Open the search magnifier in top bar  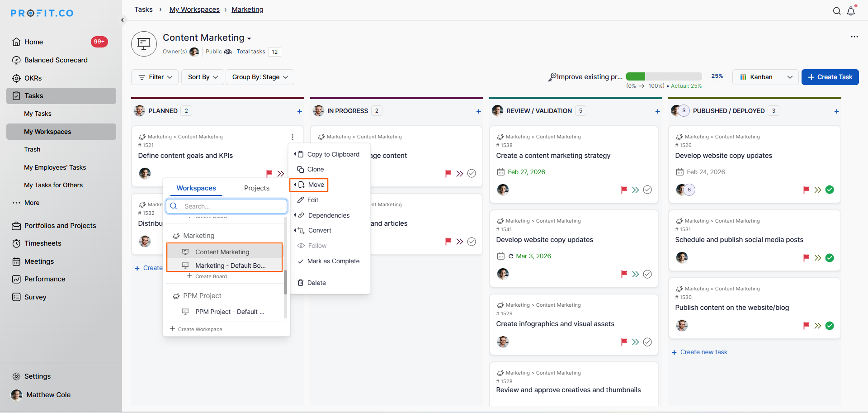tap(837, 11)
